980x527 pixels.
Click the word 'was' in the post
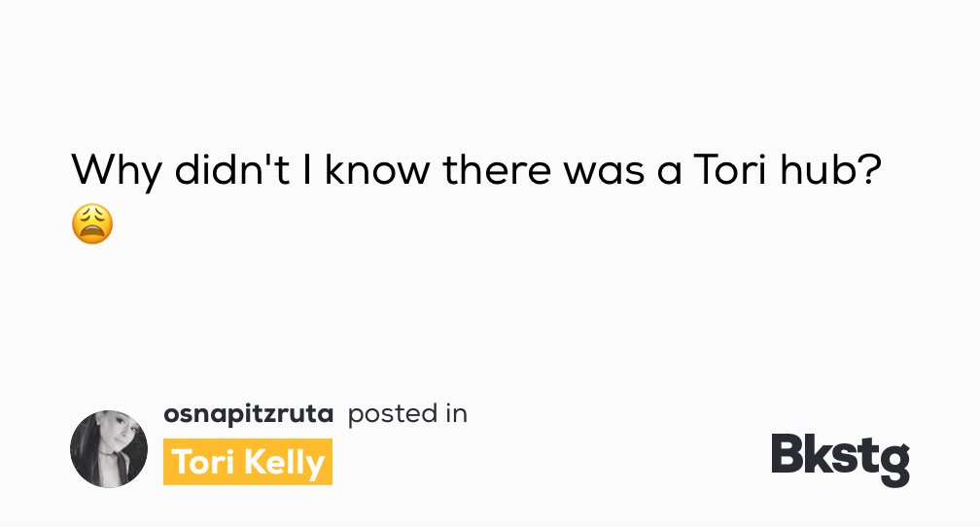point(604,172)
